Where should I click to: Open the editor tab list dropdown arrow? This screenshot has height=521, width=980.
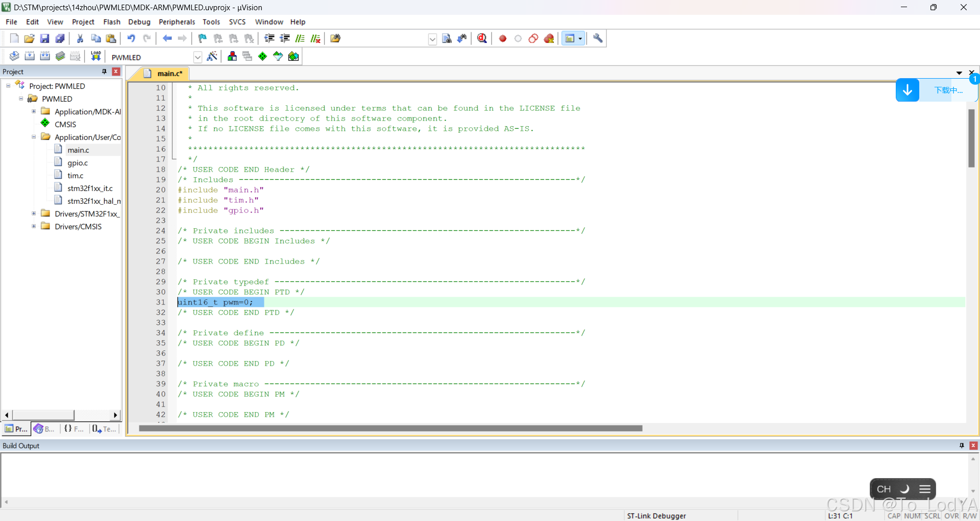[x=959, y=73]
